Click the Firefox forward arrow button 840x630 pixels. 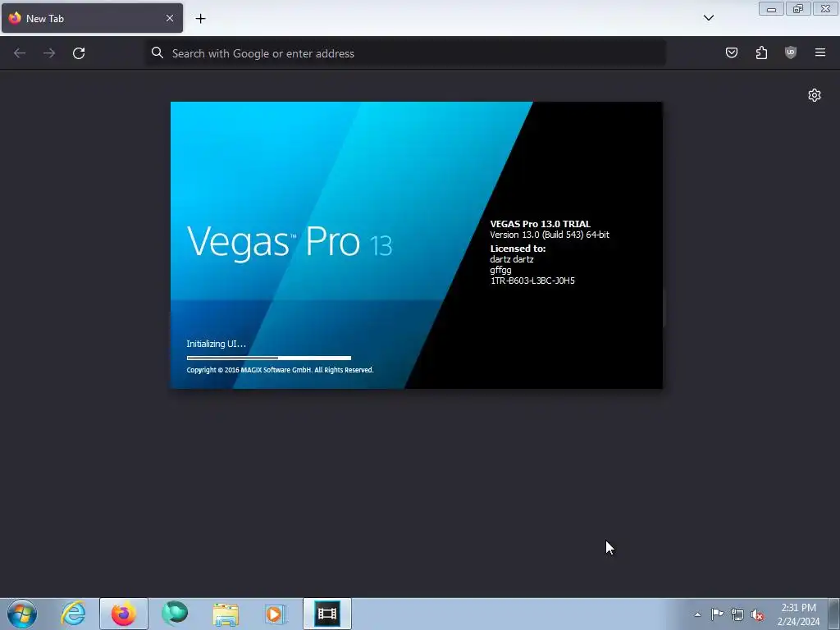point(49,53)
